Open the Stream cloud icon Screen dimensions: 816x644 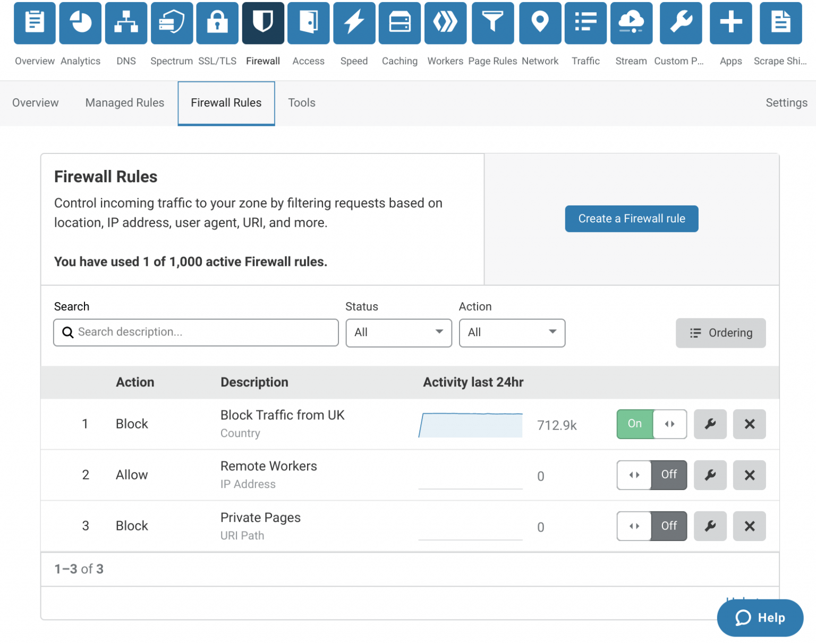point(631,23)
